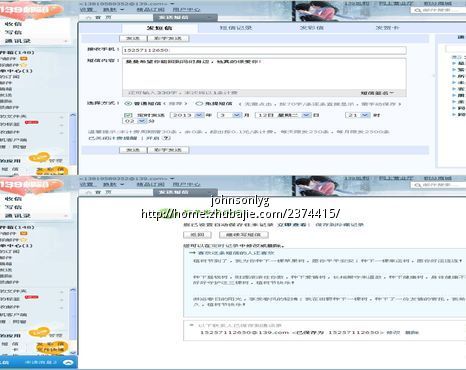Open 用户中心 in the compose-SMS screen header
The height and width of the screenshot is (370, 466).
(187, 10)
